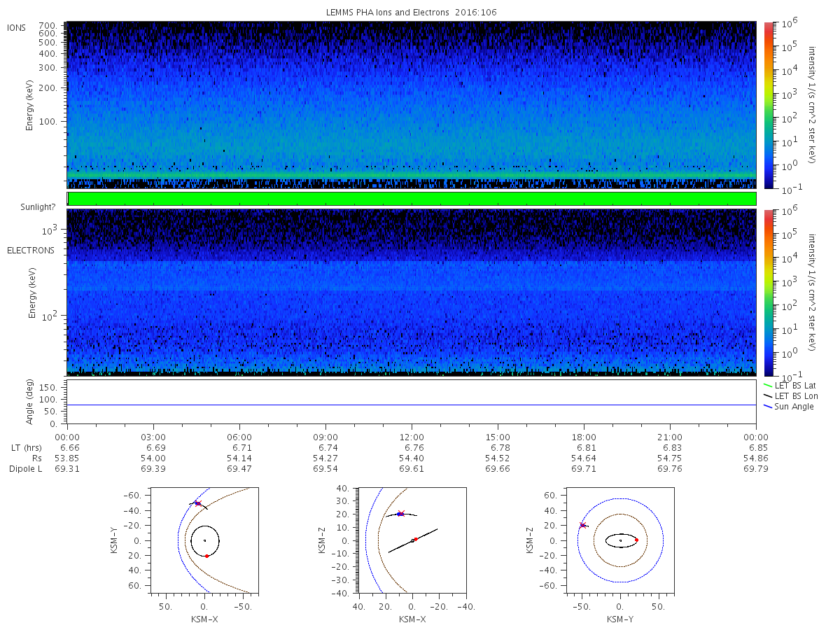The width and height of the screenshot is (840, 630).
Task: Click the Rs value 54.40
Action: pyautogui.click(x=412, y=458)
